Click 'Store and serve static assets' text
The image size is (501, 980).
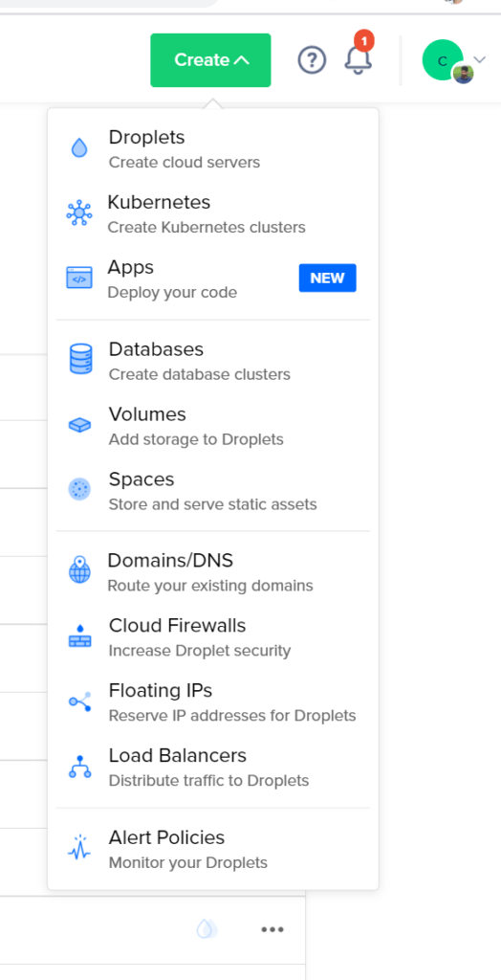(212, 504)
